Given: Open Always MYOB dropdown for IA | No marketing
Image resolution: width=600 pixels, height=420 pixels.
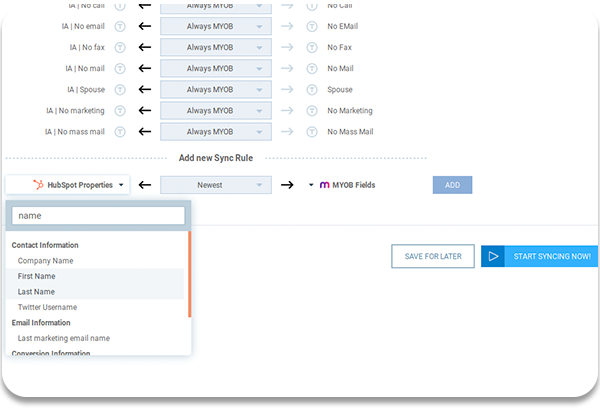Looking at the screenshot, I should [x=216, y=110].
